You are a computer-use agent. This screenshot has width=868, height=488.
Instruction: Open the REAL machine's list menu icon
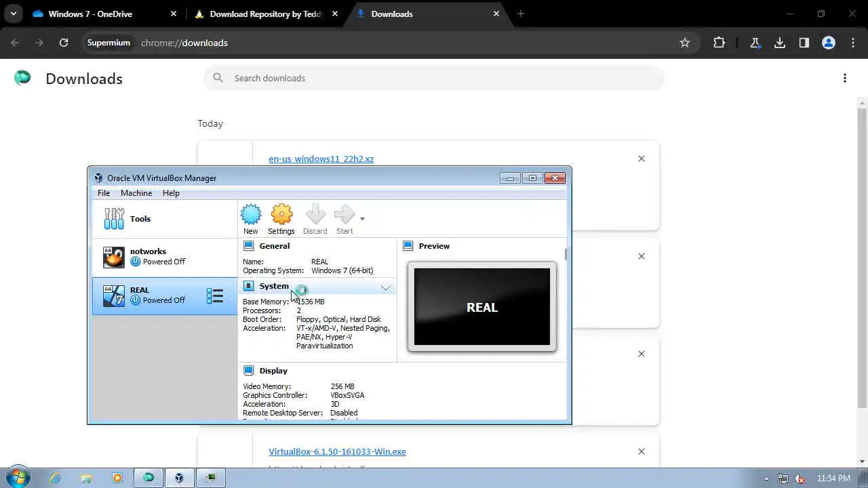coord(215,296)
